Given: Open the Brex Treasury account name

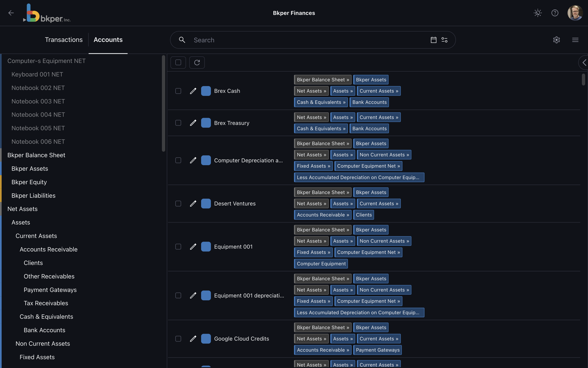Looking at the screenshot, I should coord(232,123).
